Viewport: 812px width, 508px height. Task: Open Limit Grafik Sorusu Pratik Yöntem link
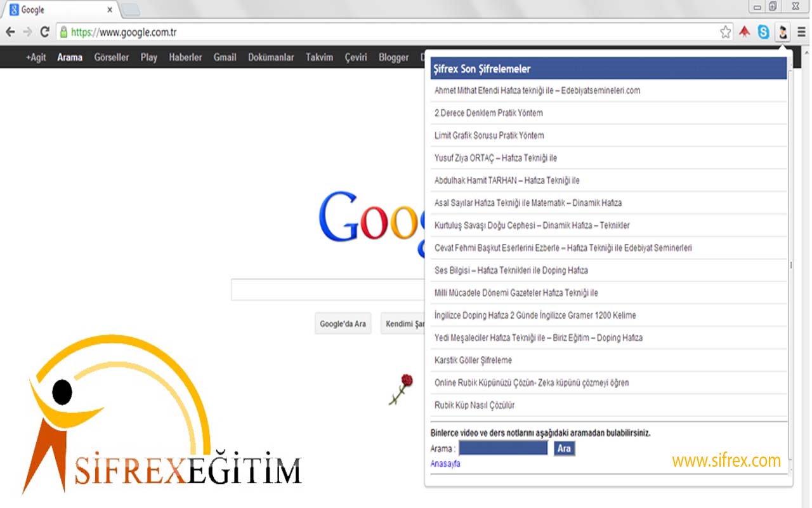[x=489, y=135]
